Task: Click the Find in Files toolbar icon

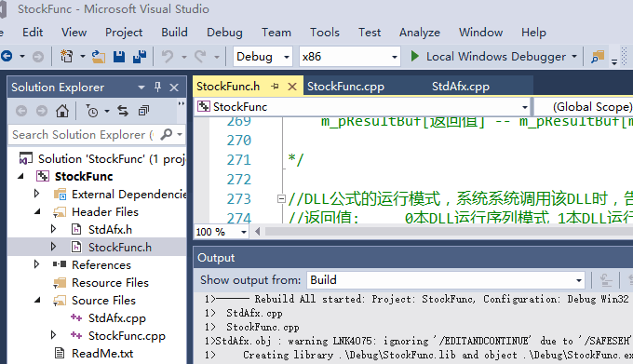Action: [x=598, y=57]
